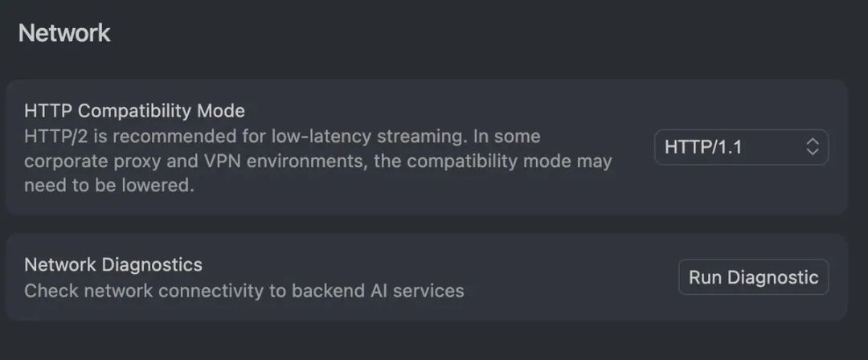Click the 'Run Diagnostic' button label
This screenshot has height=360, width=868.
click(753, 277)
